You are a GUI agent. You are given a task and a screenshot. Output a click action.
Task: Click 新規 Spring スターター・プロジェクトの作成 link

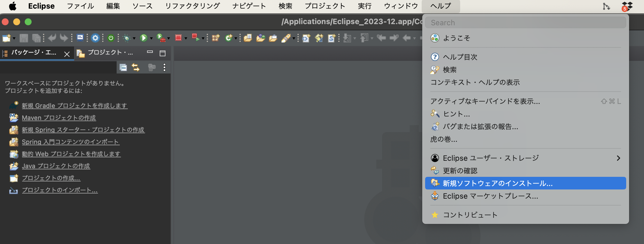(x=83, y=130)
